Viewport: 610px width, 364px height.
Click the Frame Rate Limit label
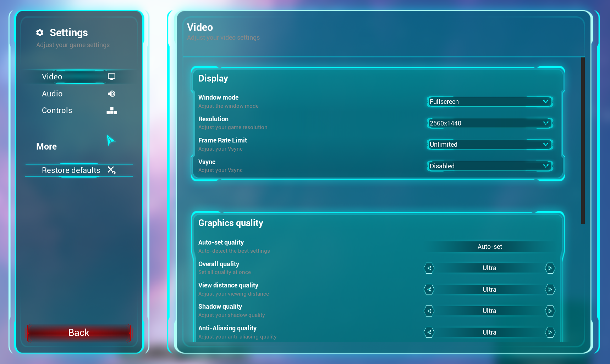222,140
